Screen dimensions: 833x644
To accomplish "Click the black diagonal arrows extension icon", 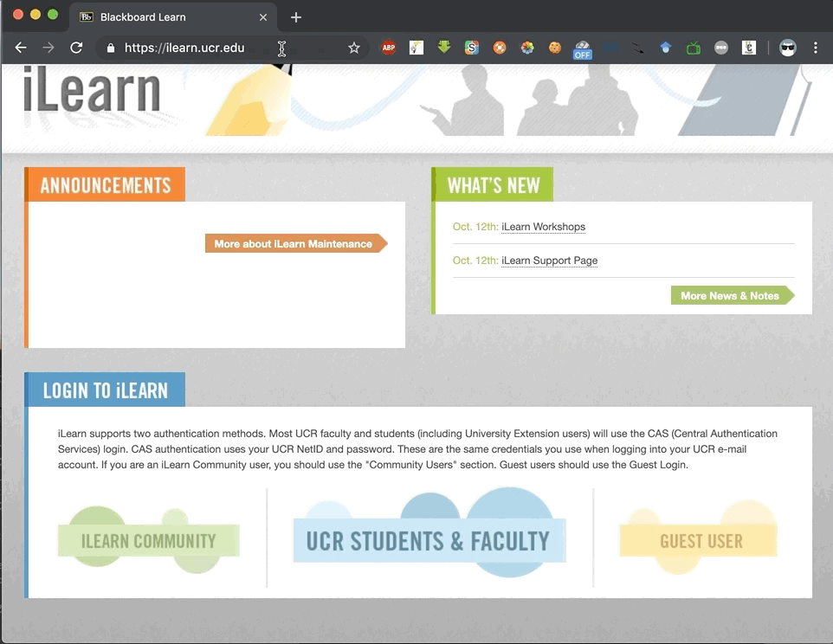I will 638,48.
